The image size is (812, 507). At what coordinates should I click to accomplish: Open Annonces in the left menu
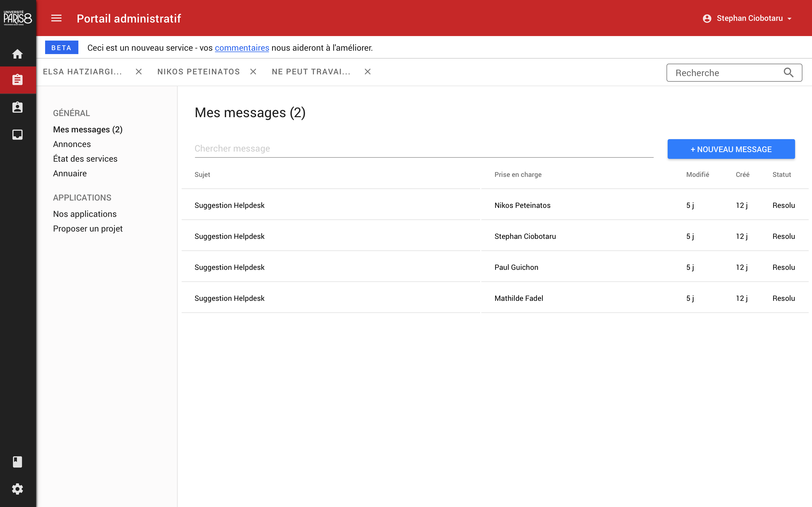click(72, 144)
